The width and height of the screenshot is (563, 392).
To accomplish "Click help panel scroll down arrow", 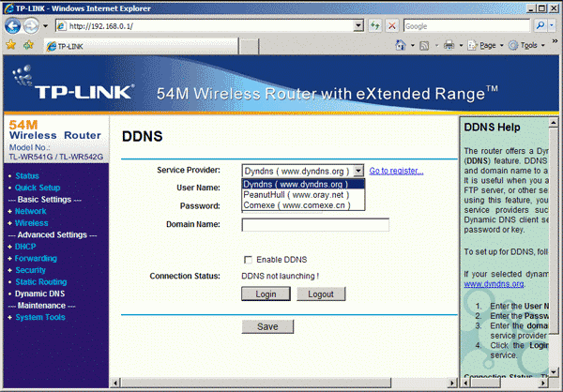I will (554, 371).
